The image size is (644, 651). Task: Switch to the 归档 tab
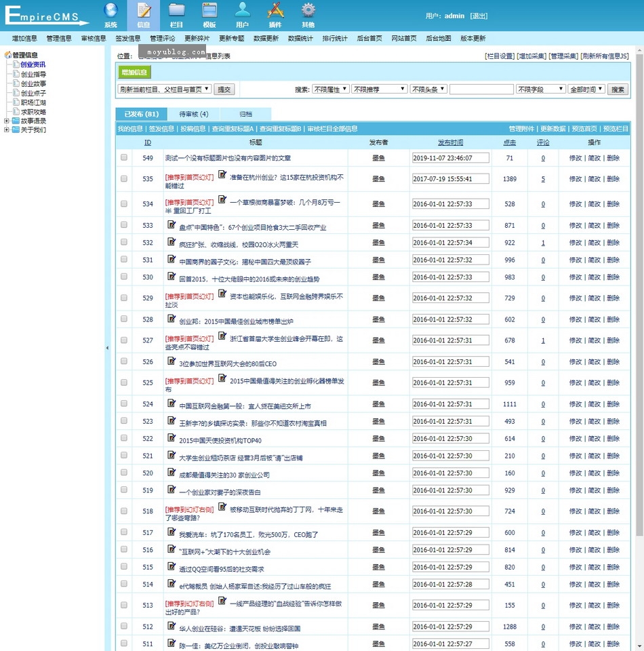pyautogui.click(x=245, y=114)
